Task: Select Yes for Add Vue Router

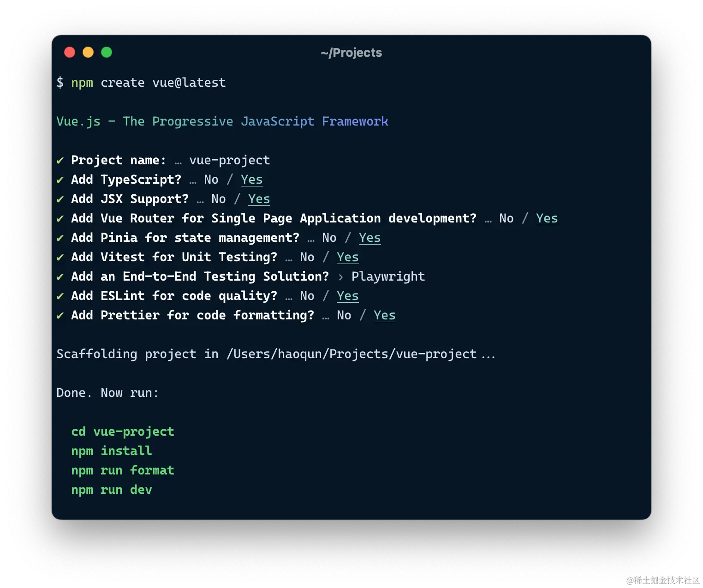Action: tap(547, 218)
